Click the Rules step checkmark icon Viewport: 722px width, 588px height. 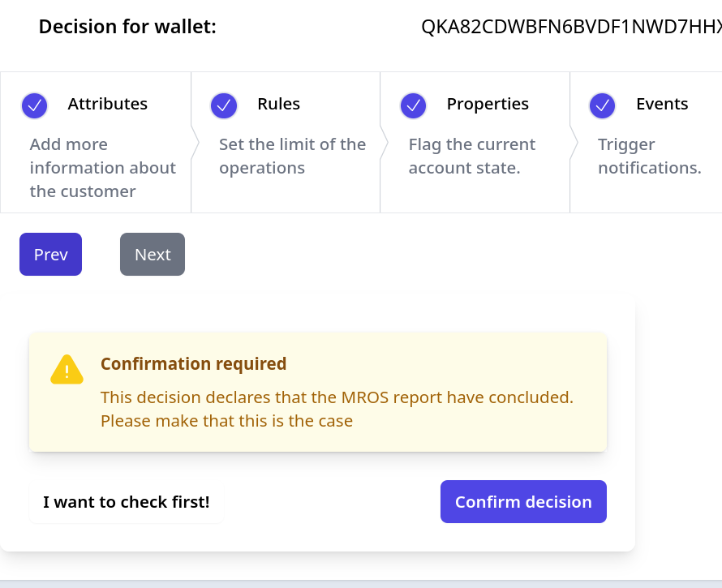224,106
